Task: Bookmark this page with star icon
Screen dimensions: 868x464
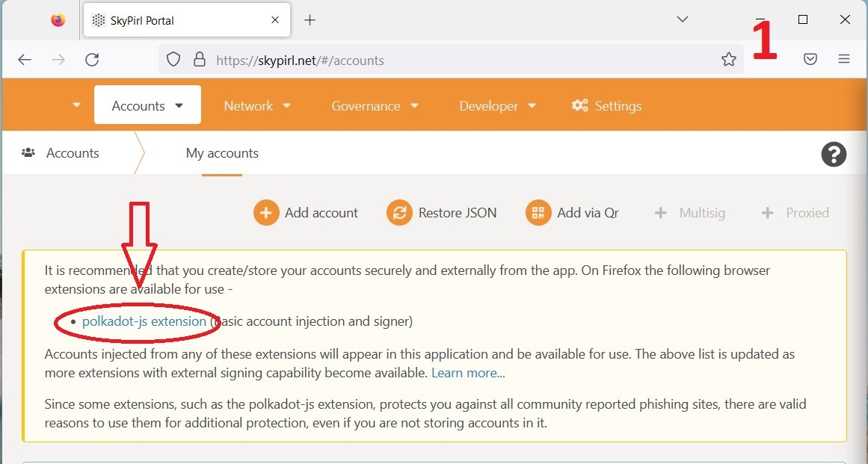Action: [x=729, y=60]
